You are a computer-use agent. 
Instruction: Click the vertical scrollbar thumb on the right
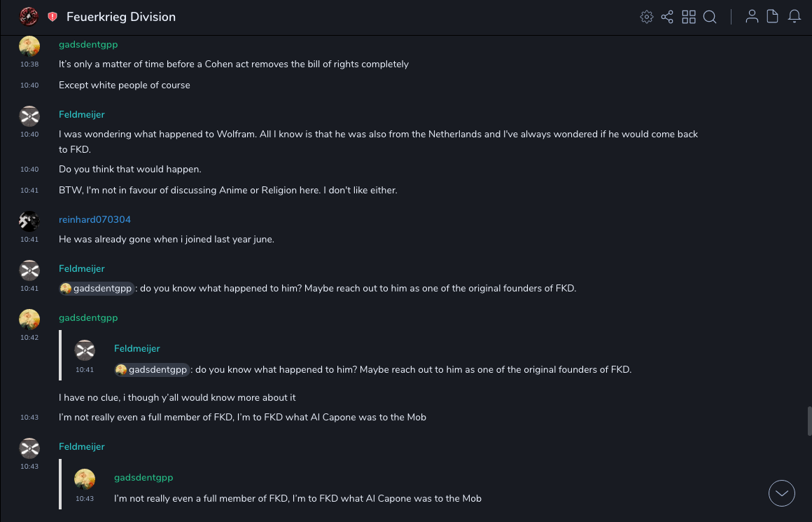point(810,420)
